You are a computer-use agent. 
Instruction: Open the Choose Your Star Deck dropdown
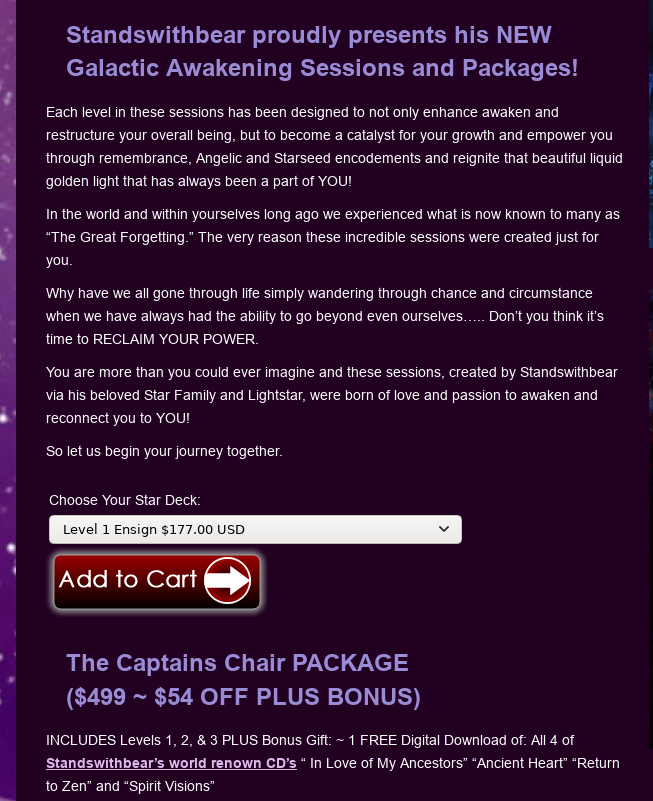pyautogui.click(x=255, y=529)
